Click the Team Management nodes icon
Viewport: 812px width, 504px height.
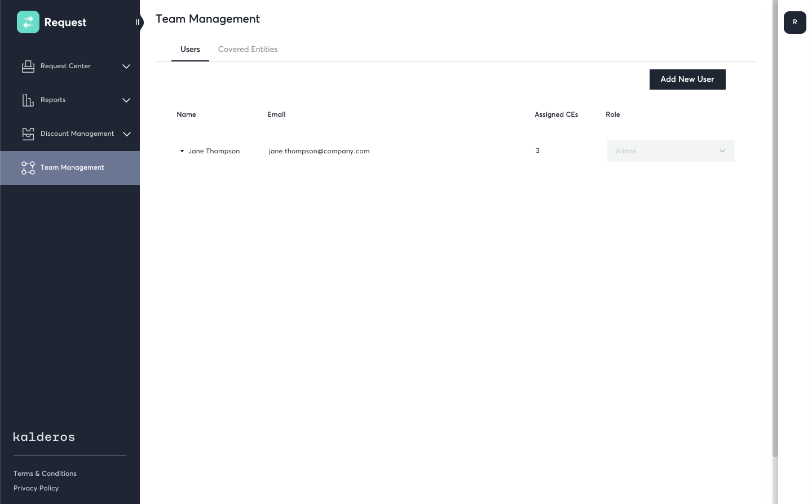point(28,168)
